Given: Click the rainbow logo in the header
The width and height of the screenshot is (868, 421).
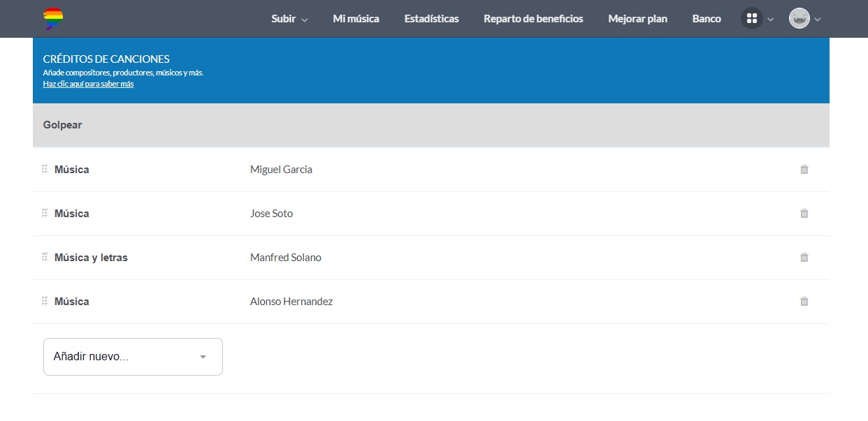Looking at the screenshot, I should tap(53, 19).
